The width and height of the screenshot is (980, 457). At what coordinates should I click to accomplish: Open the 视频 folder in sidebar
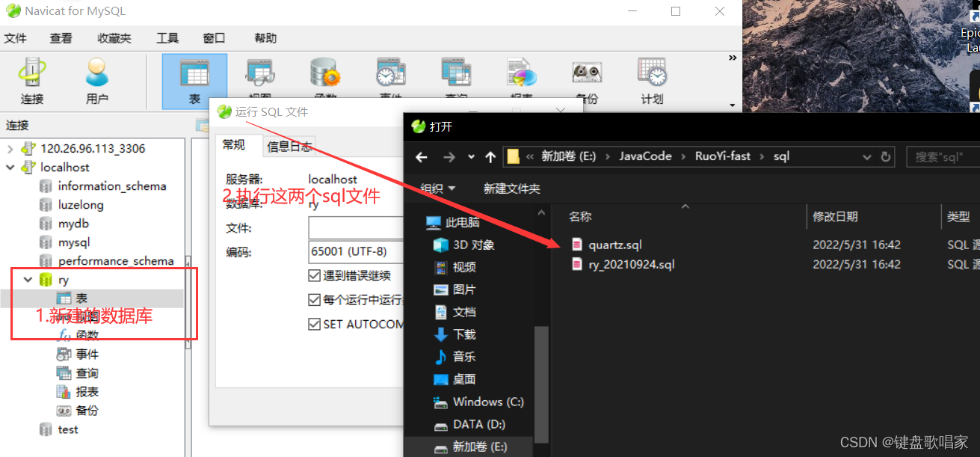[x=454, y=267]
